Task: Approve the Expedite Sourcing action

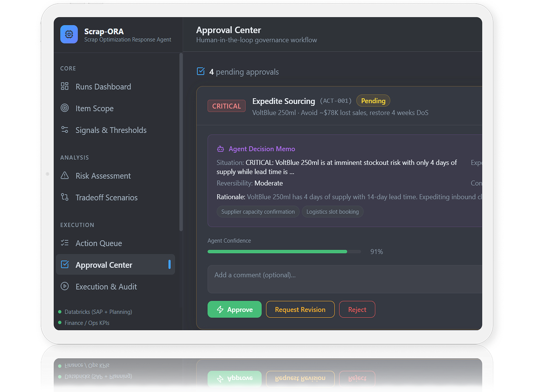Action: [234, 309]
